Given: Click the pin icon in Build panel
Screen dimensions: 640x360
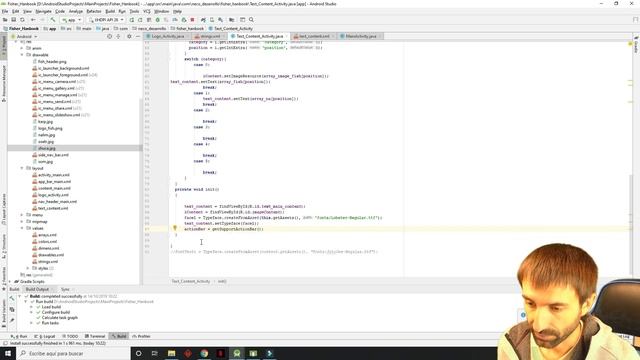Looking at the screenshot, I should click(12, 320).
